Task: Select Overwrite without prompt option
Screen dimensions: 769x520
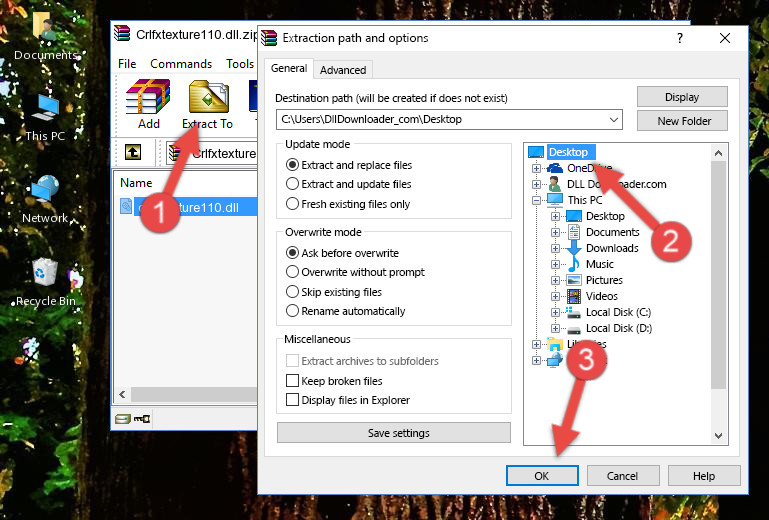Action: (292, 272)
